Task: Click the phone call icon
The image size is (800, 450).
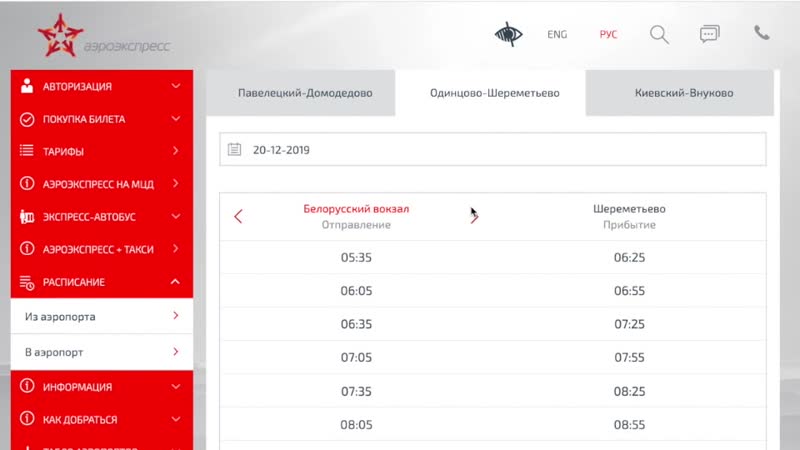Action: (x=761, y=33)
